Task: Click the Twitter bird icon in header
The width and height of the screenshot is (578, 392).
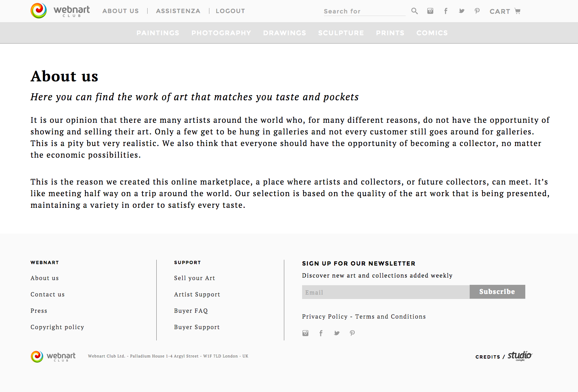Action: pos(461,11)
